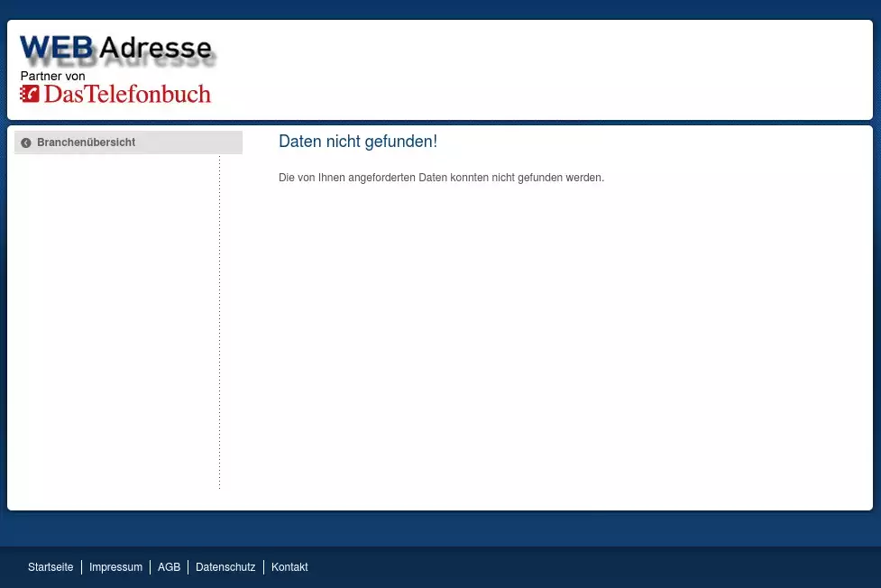The width and height of the screenshot is (881, 588).
Task: Open the AGB footer link
Action: click(x=169, y=567)
